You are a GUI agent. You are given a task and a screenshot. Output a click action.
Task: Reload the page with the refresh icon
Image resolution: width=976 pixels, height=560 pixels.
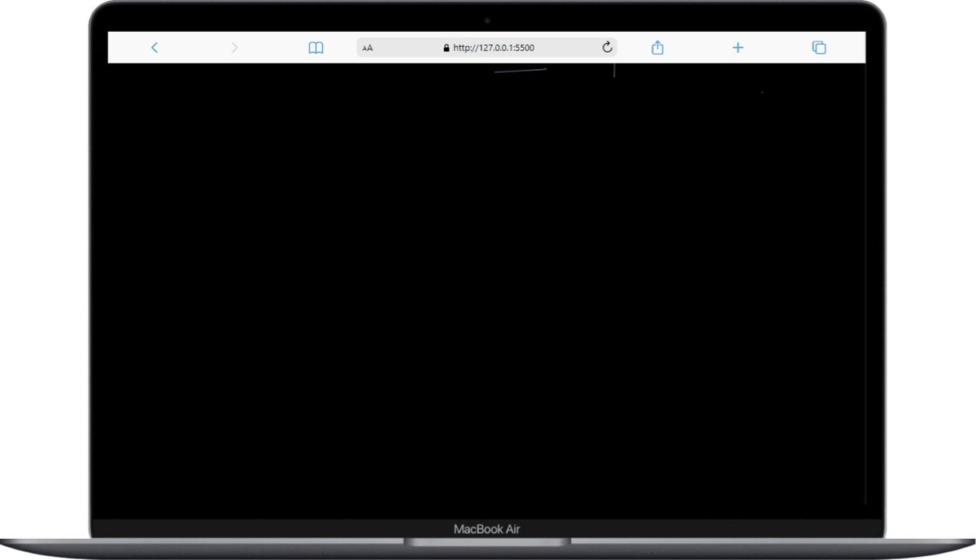pyautogui.click(x=607, y=47)
